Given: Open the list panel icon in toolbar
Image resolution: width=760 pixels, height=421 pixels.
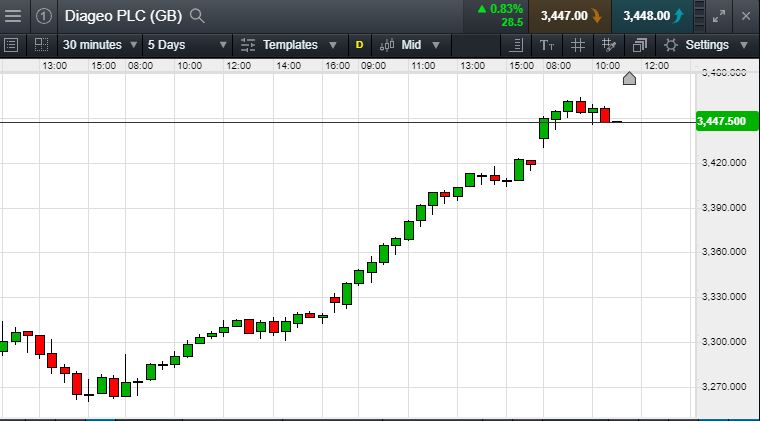Looking at the screenshot, I should tap(11, 45).
